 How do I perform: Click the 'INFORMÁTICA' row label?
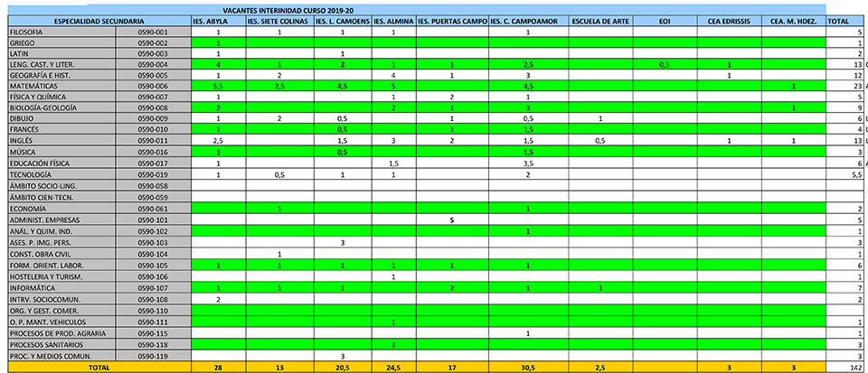(62, 288)
